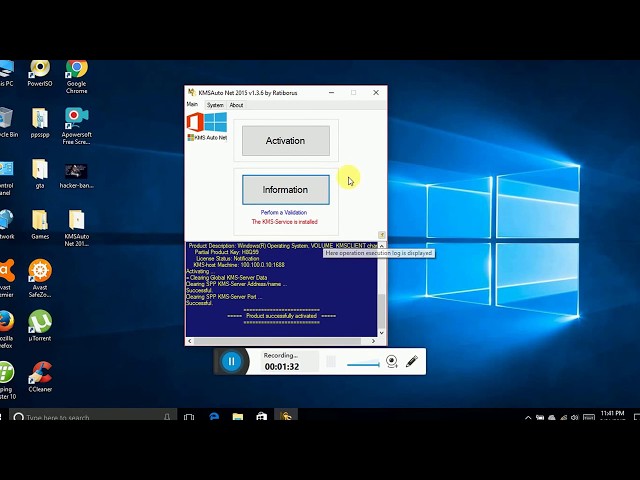The width and height of the screenshot is (640, 480).
Task: Click the horizontal scroll left arrow
Action: tap(190, 341)
